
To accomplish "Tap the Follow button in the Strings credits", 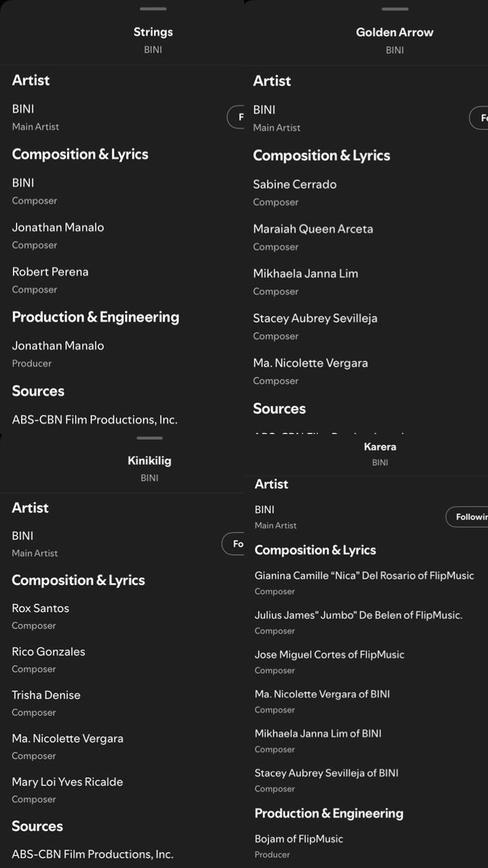I will tap(236, 116).
